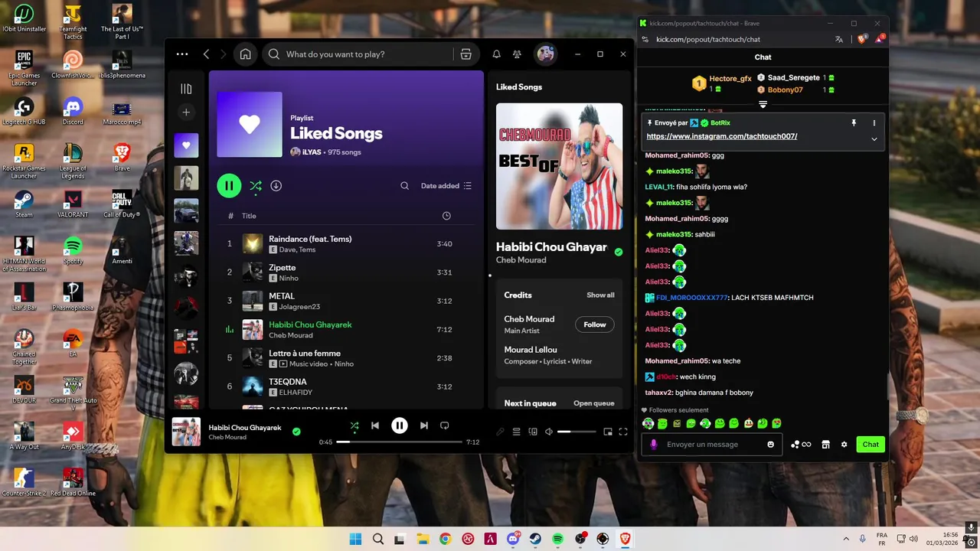Search within the Liked Songs playlist
Screen dimensions: 980x551
coord(404,186)
